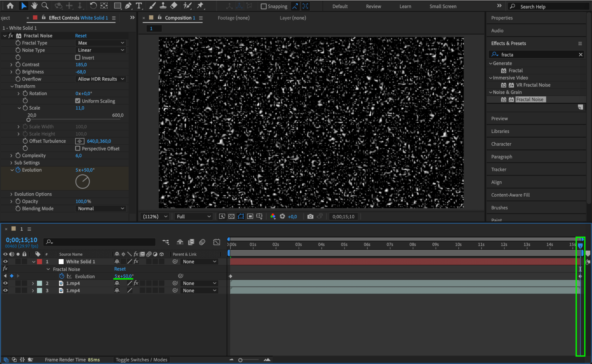
Task: Select the Pen tool
Action: (128, 6)
